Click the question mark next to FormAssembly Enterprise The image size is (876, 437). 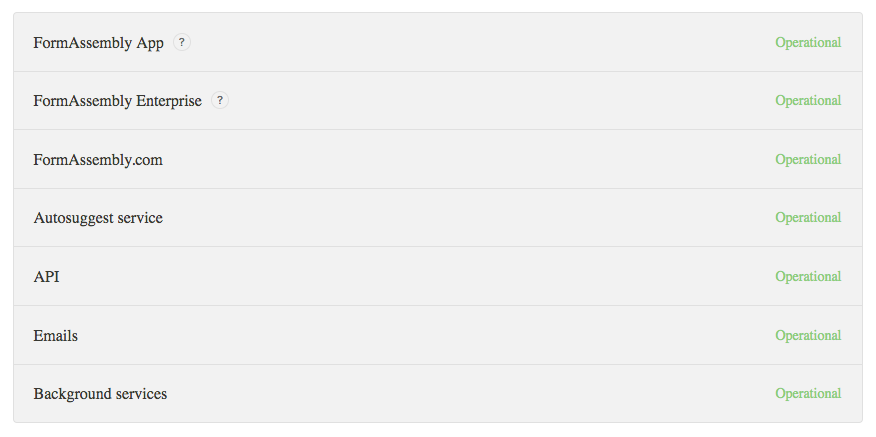(x=220, y=101)
